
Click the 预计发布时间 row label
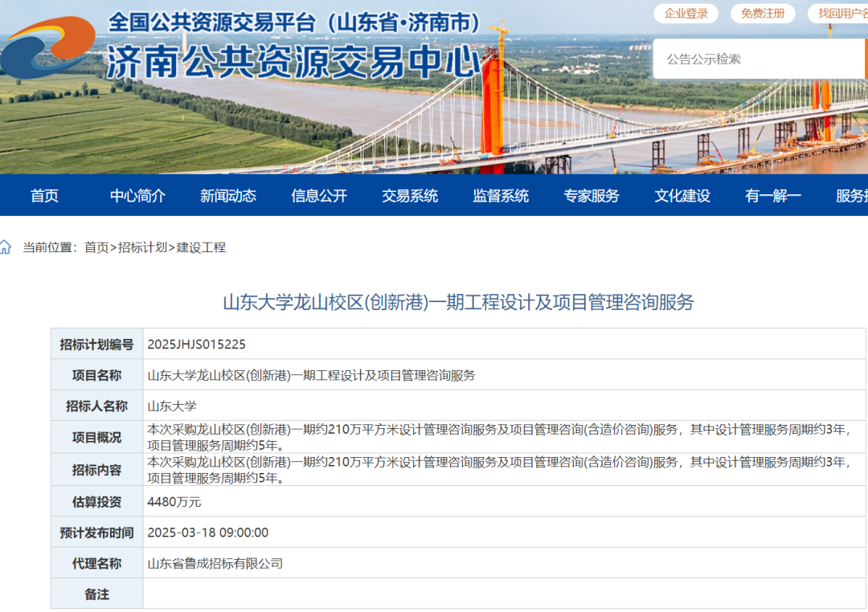tap(97, 532)
